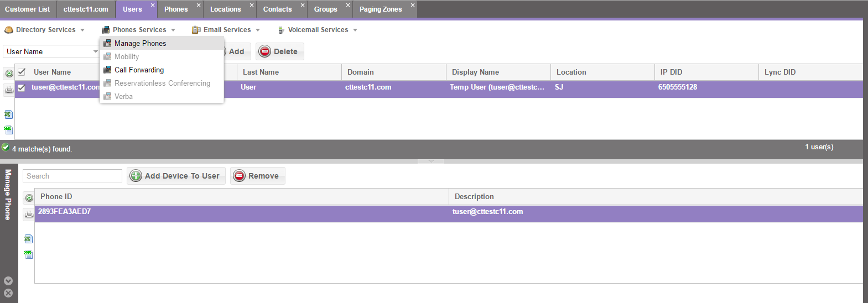The height and width of the screenshot is (303, 868).
Task: Export phone devices to CSV
Action: (x=28, y=254)
